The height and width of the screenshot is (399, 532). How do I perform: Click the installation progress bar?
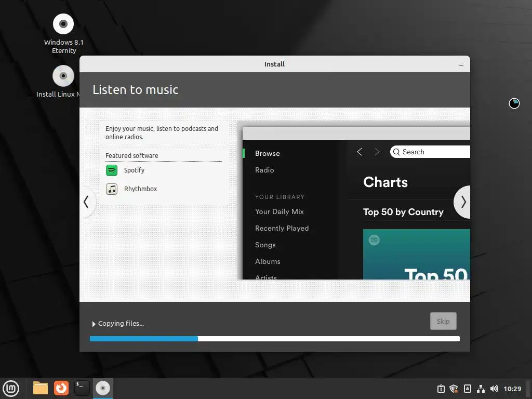click(x=274, y=339)
